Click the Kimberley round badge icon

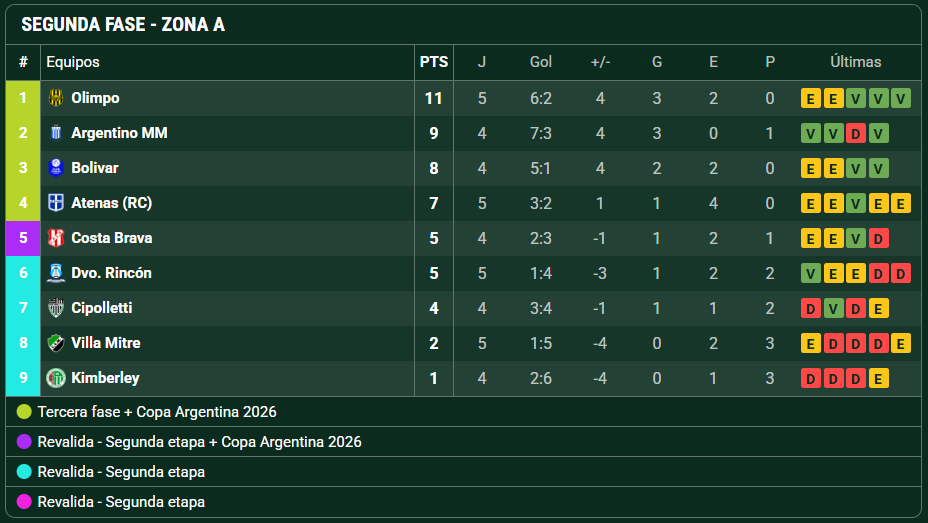click(x=56, y=378)
